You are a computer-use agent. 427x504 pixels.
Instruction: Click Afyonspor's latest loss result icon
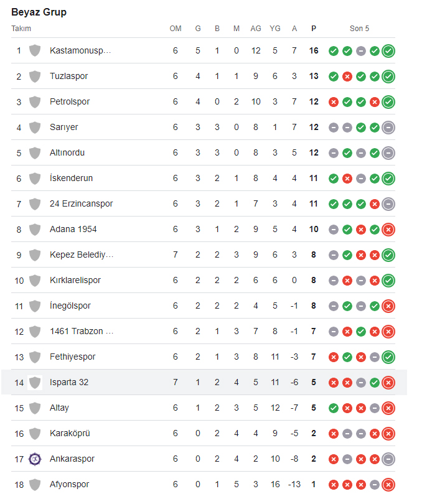click(388, 484)
